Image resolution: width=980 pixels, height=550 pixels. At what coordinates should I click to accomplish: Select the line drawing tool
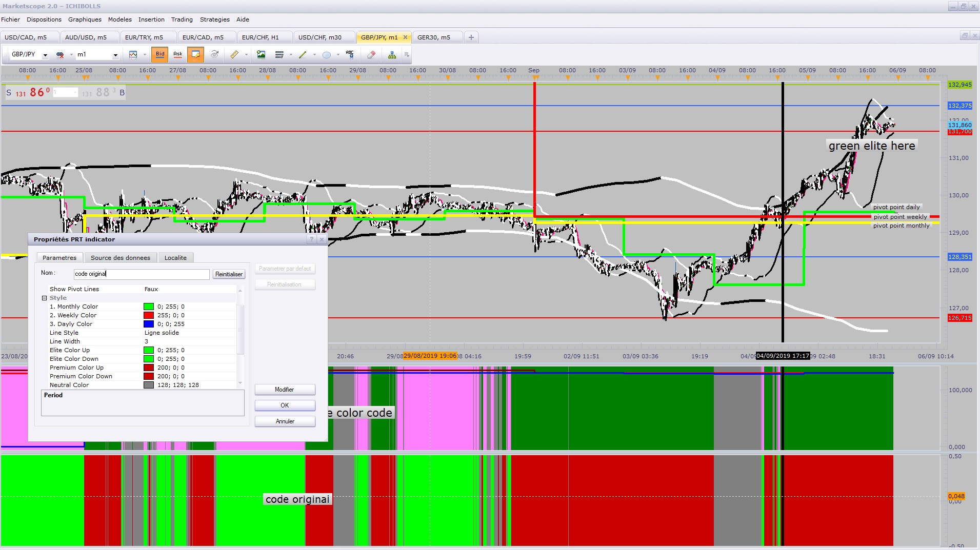coord(303,54)
